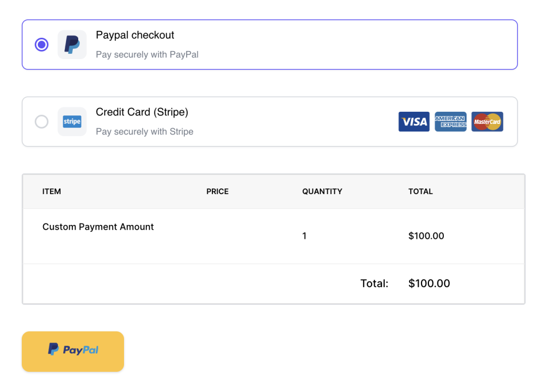Click the $100.00 row total cell
This screenshot has height=392, width=545.
point(426,236)
